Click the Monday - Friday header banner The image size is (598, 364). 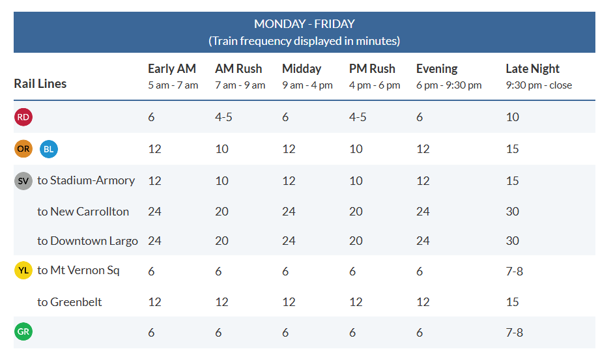[x=304, y=32]
